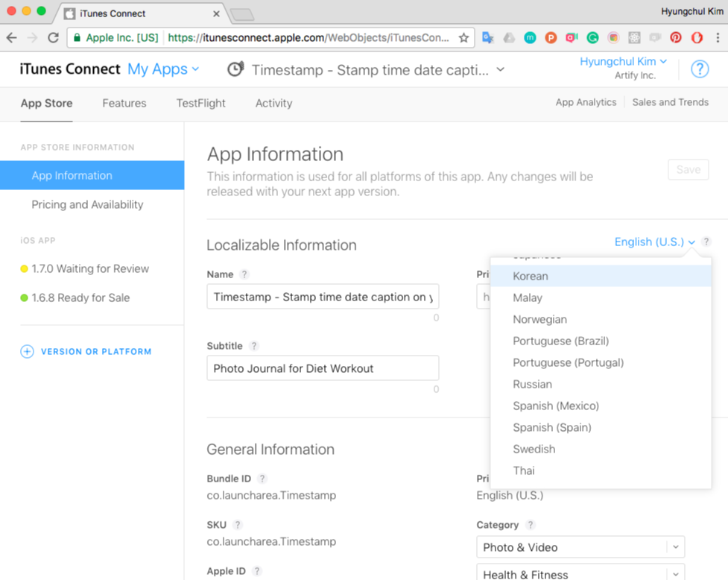The height and width of the screenshot is (580, 728).
Task: Click the VERSION OR PLATFORM link
Action: coord(96,352)
